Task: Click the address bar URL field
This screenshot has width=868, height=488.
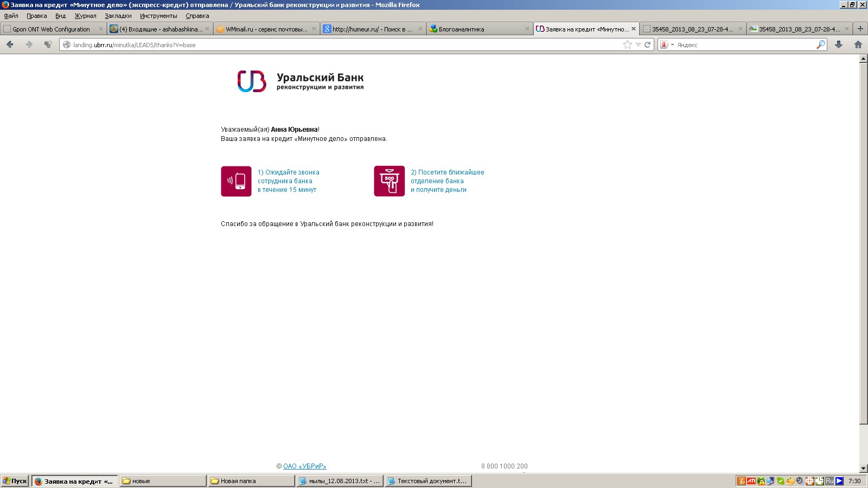Action: tap(347, 45)
